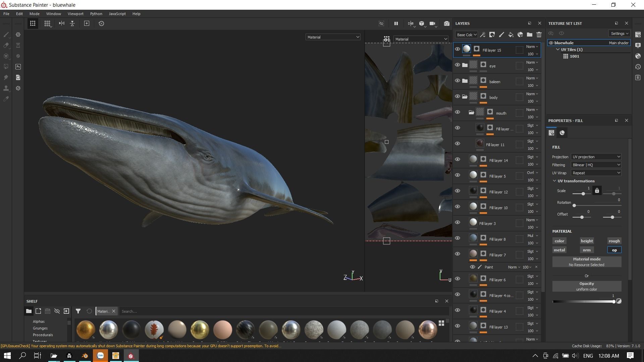
Task: Toggle visibility of Fill layer 14
Action: (458, 160)
